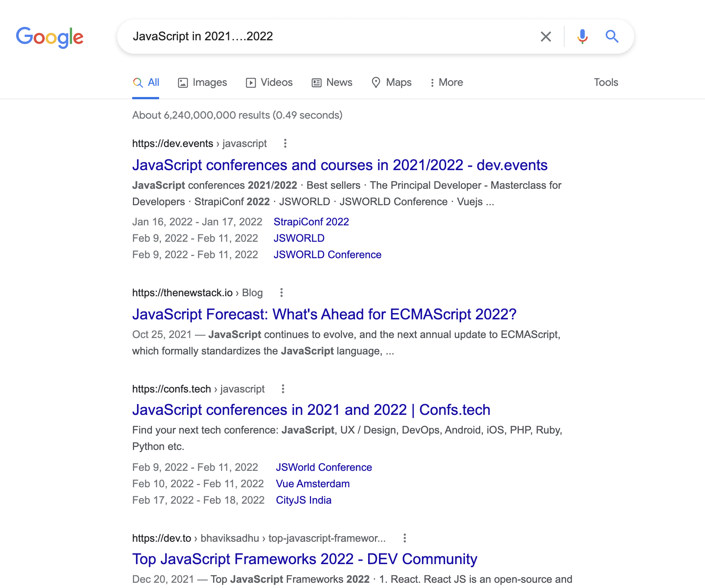
Task: Select the News tab
Action: (x=332, y=82)
